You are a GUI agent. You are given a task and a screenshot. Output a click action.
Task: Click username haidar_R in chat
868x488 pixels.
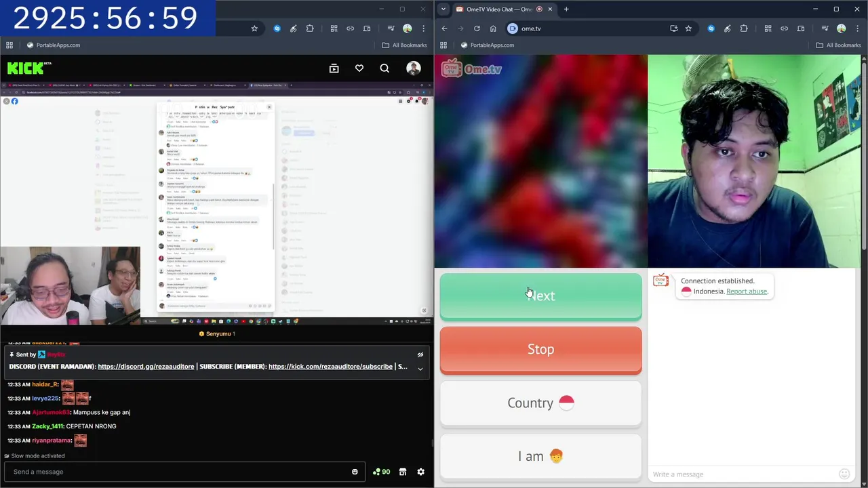point(45,384)
